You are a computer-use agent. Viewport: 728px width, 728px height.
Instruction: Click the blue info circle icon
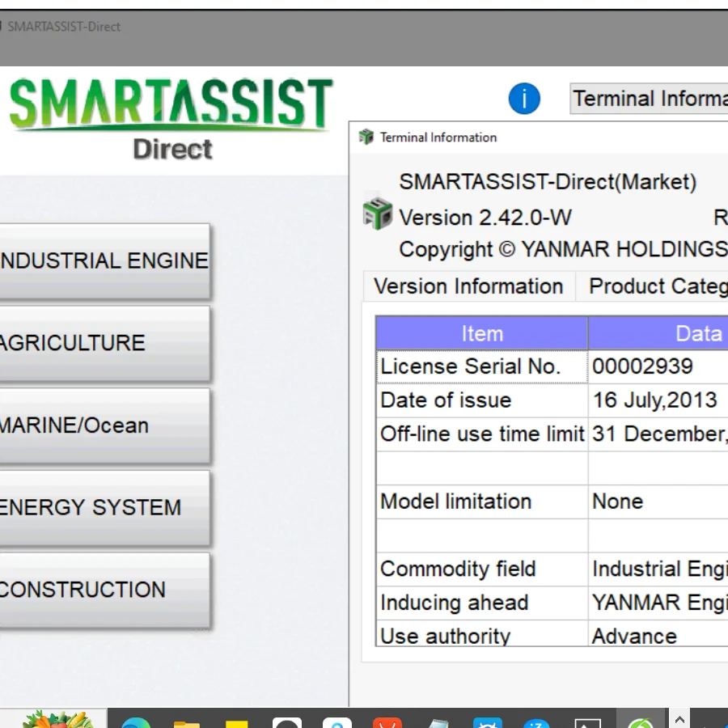tap(524, 99)
